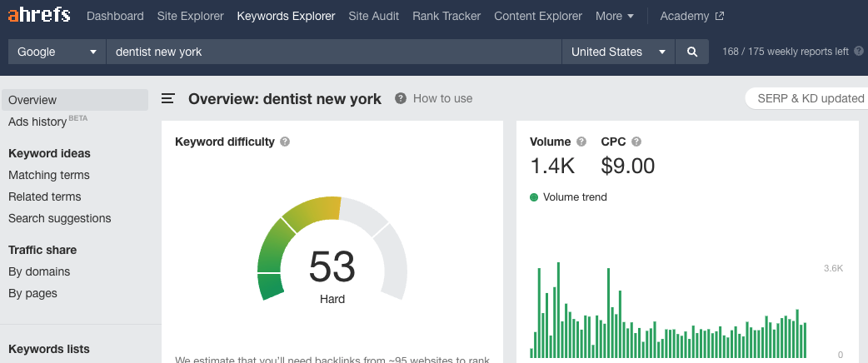Click the help icon beside How to use

click(400, 98)
